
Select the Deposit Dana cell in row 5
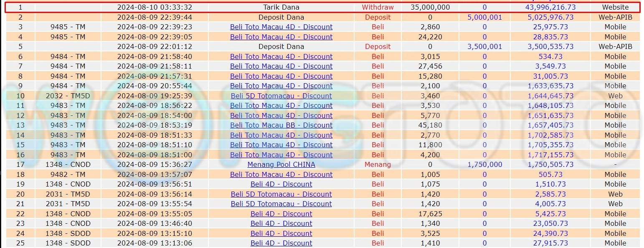pyautogui.click(x=281, y=46)
